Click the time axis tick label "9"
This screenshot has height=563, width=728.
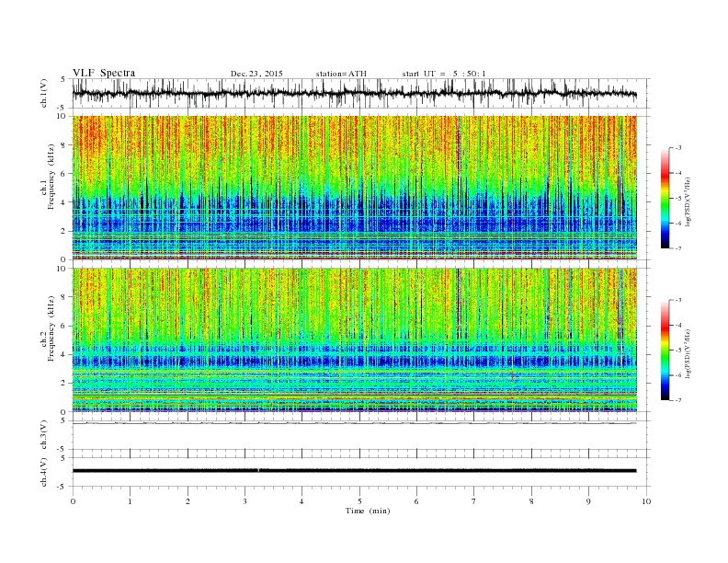coord(588,501)
